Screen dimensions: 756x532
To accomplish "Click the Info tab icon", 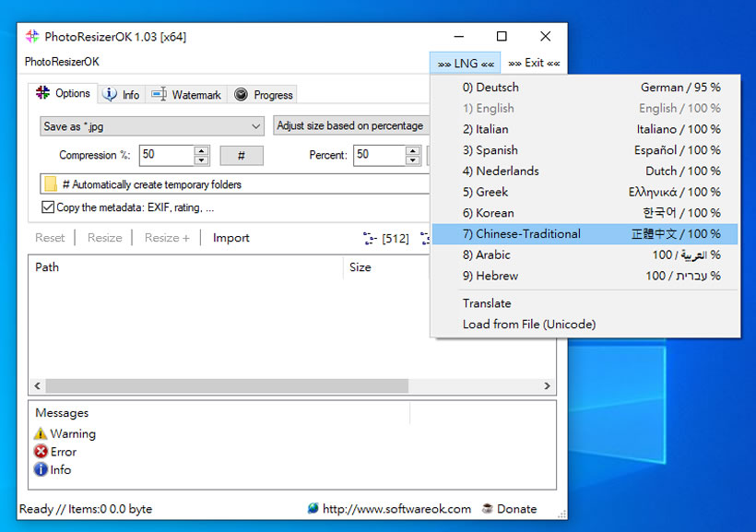I will [x=110, y=94].
